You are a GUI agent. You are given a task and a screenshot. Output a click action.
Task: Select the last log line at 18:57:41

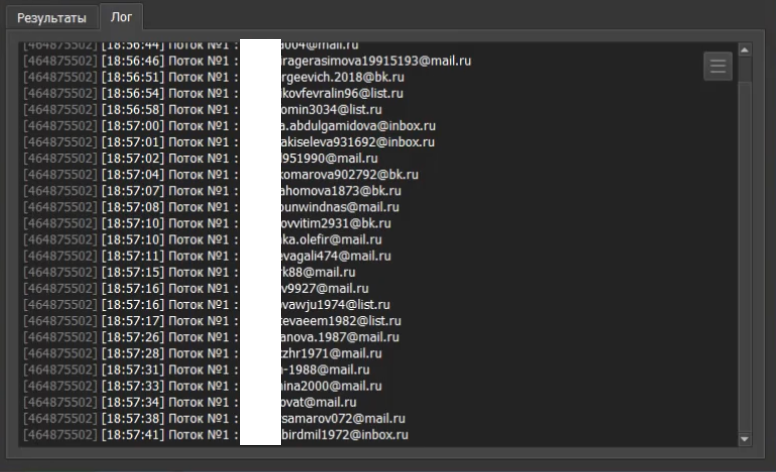tap(216, 435)
